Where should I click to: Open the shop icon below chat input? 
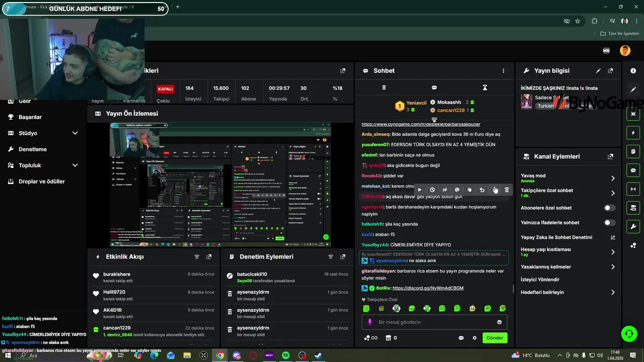pos(388,338)
